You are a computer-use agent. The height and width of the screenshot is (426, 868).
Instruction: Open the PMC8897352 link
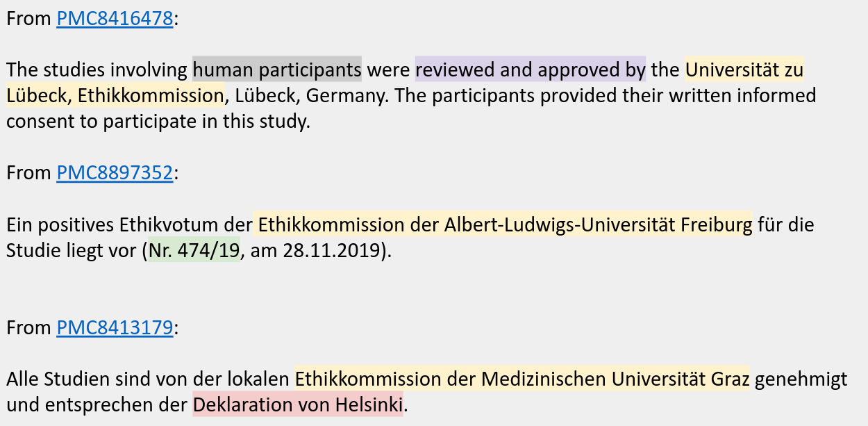click(x=115, y=172)
